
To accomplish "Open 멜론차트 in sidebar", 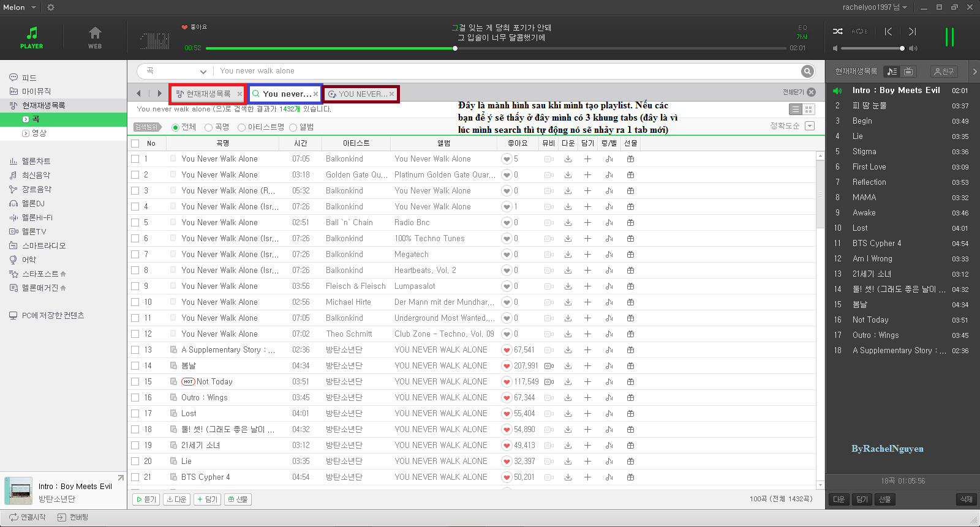I will tap(36, 161).
